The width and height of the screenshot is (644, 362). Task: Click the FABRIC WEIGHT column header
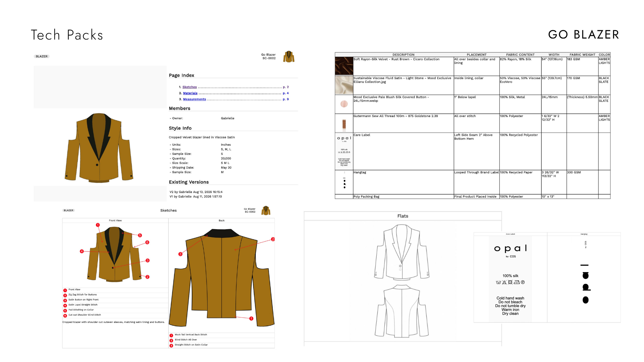pos(582,55)
